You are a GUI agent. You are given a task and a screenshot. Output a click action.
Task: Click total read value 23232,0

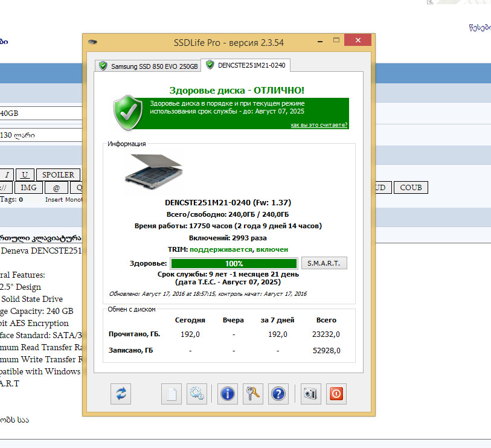click(326, 334)
